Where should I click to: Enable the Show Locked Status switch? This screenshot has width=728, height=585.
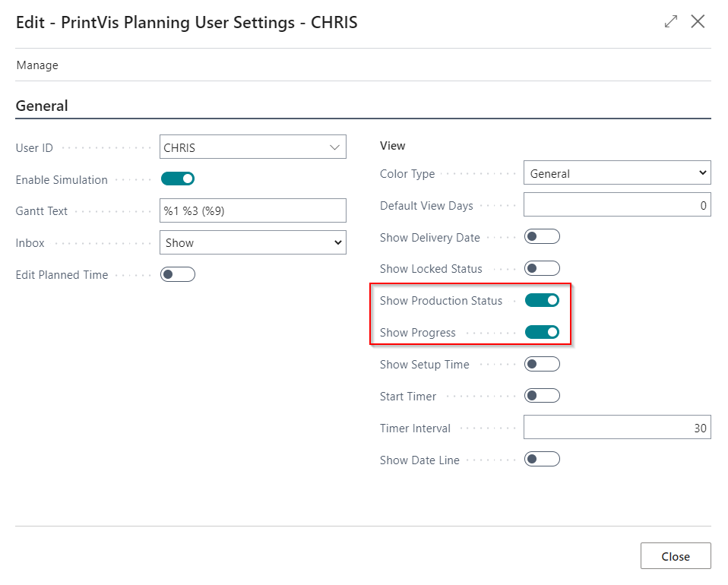pyautogui.click(x=542, y=268)
